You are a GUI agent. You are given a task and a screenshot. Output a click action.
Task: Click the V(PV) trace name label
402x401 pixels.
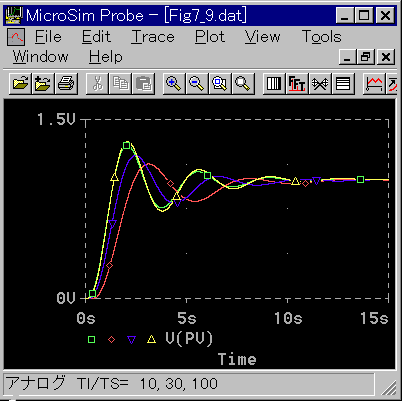189,339
